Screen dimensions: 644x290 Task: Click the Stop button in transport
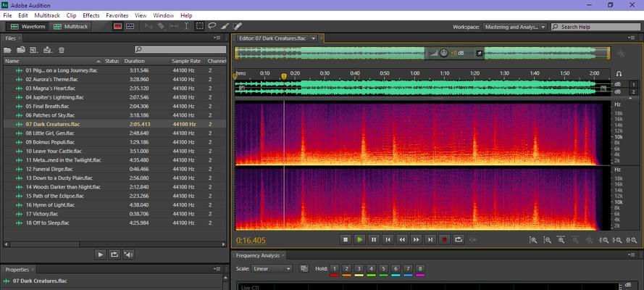(x=346, y=239)
